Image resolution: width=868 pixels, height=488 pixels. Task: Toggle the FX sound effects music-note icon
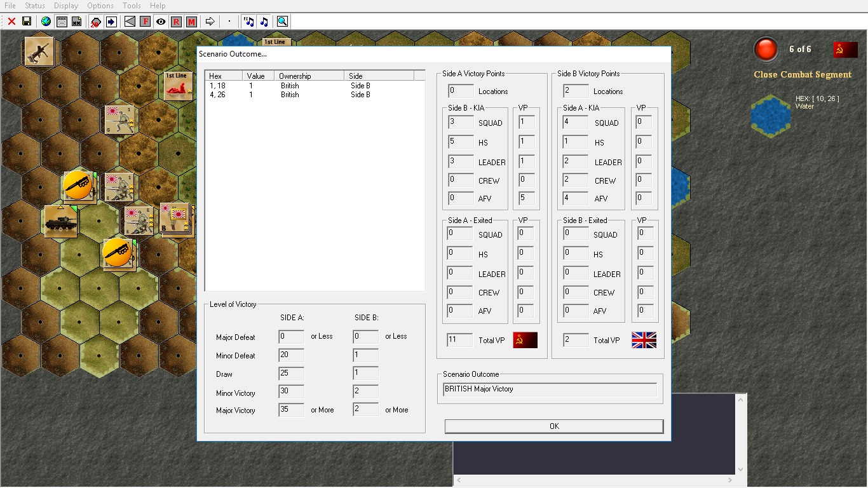pyautogui.click(x=248, y=22)
